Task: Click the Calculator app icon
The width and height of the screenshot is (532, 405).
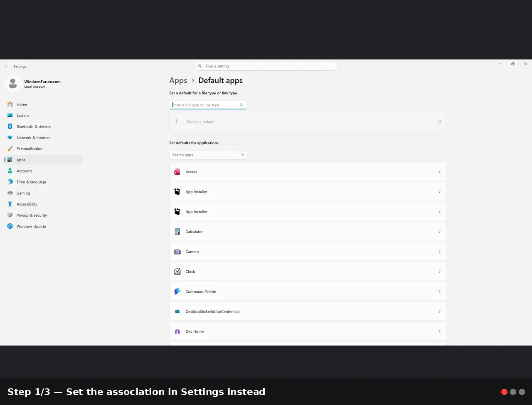Action: (177, 232)
